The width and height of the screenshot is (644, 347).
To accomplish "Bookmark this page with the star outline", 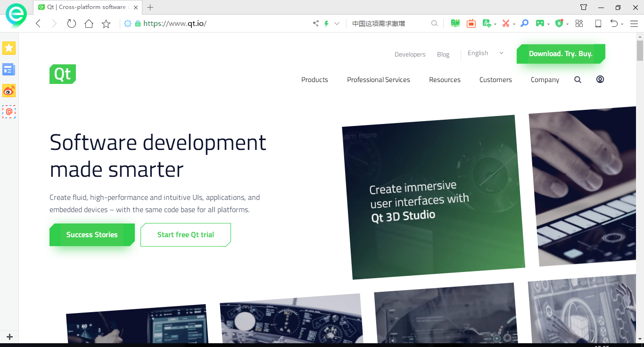I will click(106, 24).
